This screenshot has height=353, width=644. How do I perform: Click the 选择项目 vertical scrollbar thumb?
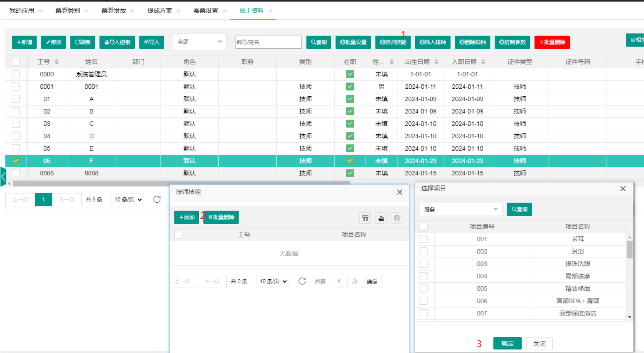tap(630, 250)
